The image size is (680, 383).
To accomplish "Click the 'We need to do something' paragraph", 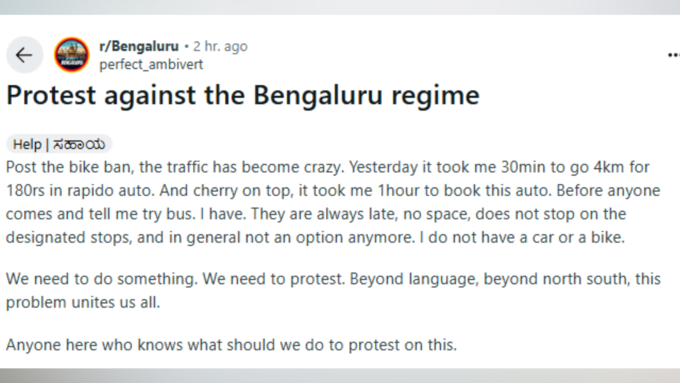I will [x=333, y=290].
